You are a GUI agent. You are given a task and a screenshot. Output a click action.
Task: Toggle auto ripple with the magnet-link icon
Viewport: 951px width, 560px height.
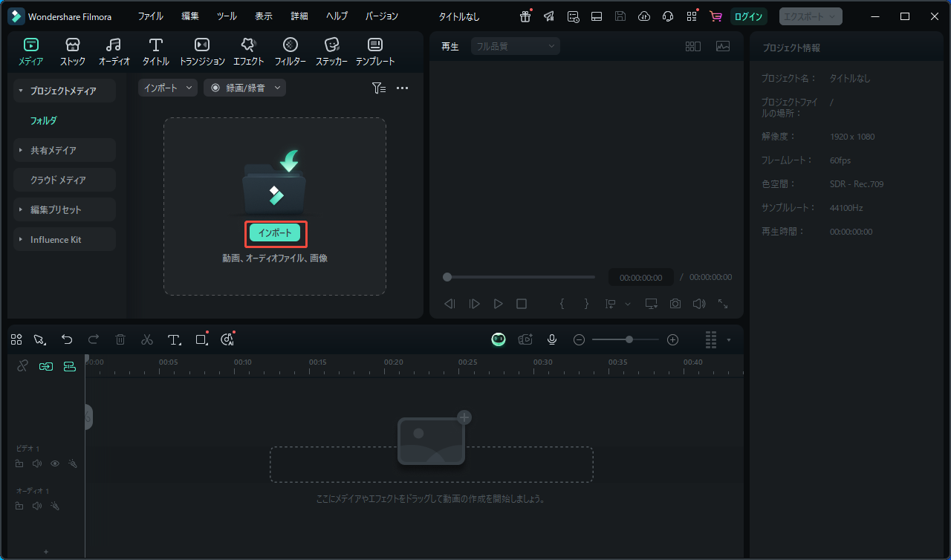[45, 366]
